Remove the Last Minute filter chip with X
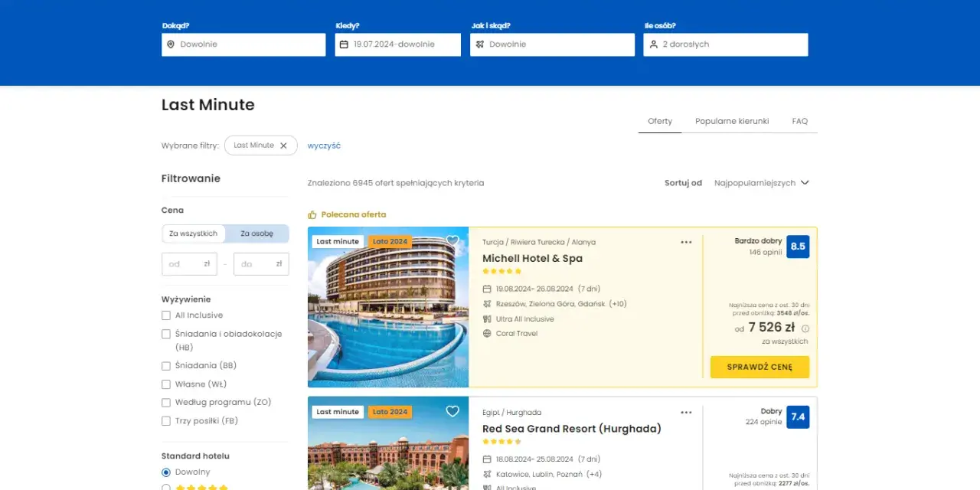This screenshot has width=980, height=490. click(x=283, y=145)
